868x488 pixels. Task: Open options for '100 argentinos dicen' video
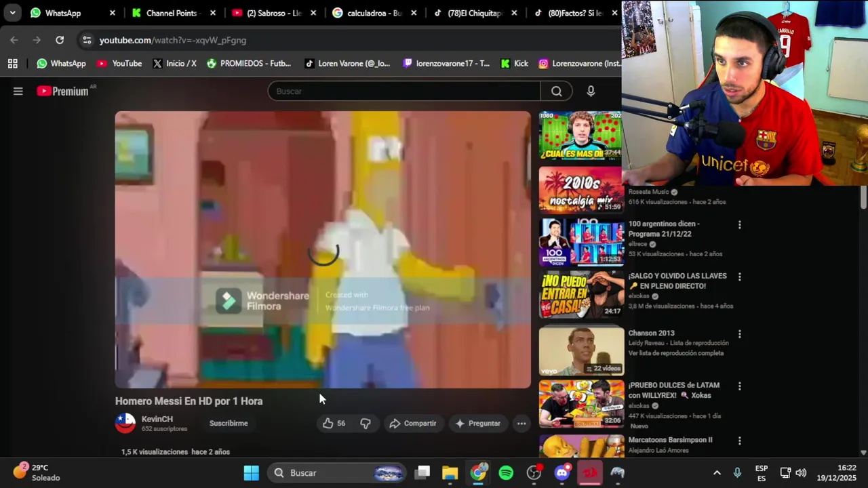coord(739,224)
